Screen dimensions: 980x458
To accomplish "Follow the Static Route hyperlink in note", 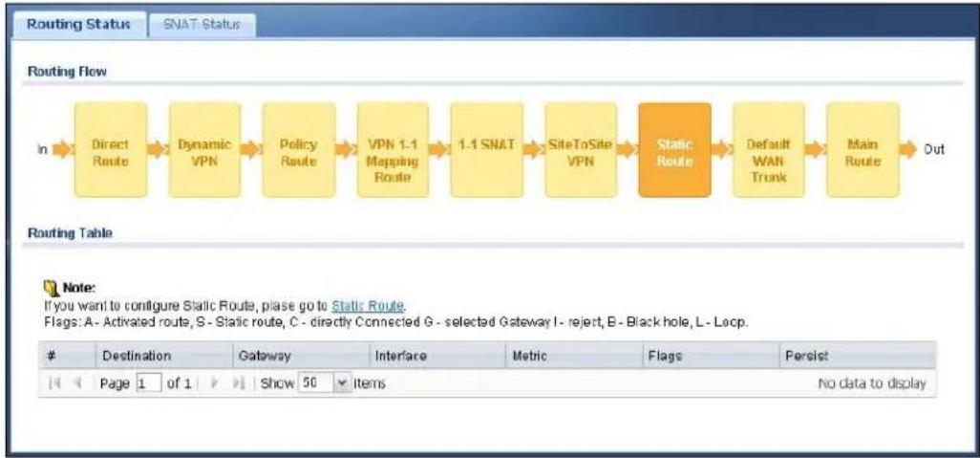I will pyautogui.click(x=368, y=307).
